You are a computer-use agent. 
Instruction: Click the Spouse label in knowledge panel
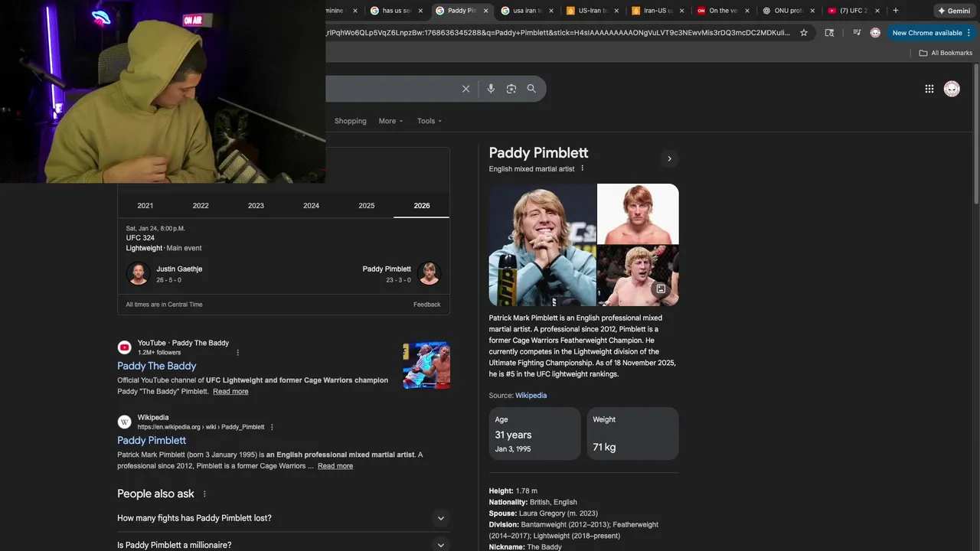pyautogui.click(x=503, y=514)
